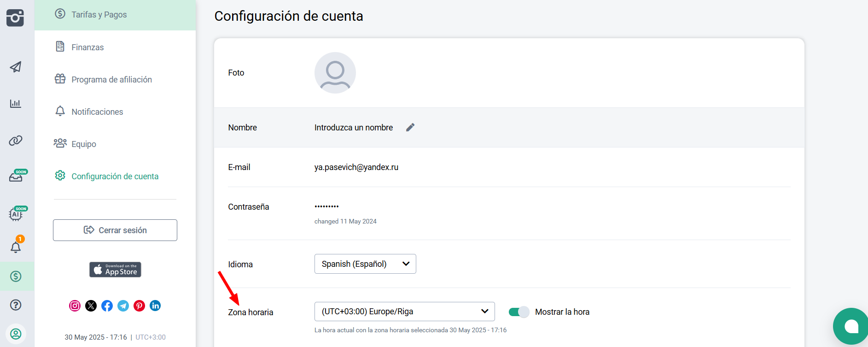Toggle the Mostrar la hora switch

(519, 312)
